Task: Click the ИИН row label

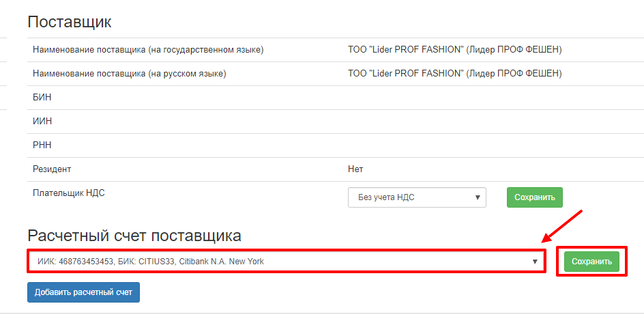Action: pyautogui.click(x=42, y=122)
